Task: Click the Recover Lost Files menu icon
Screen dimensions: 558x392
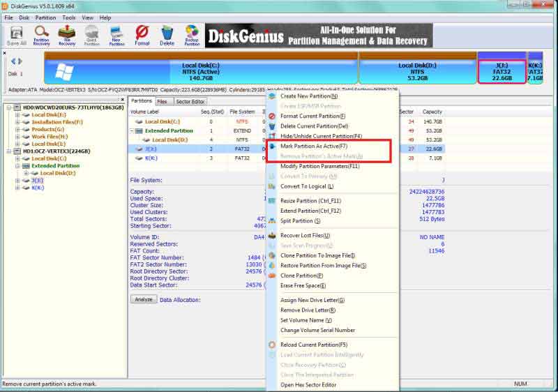Action: click(272, 236)
